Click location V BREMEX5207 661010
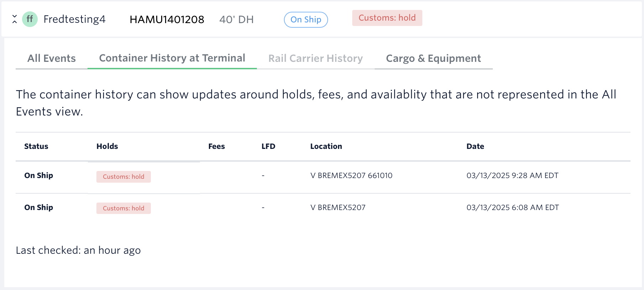 point(351,176)
